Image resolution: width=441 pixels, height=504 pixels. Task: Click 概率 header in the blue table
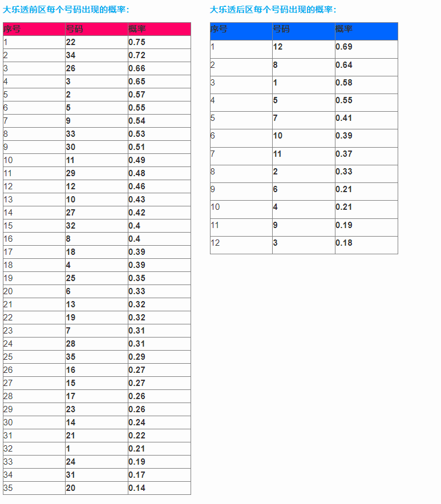[x=344, y=29]
